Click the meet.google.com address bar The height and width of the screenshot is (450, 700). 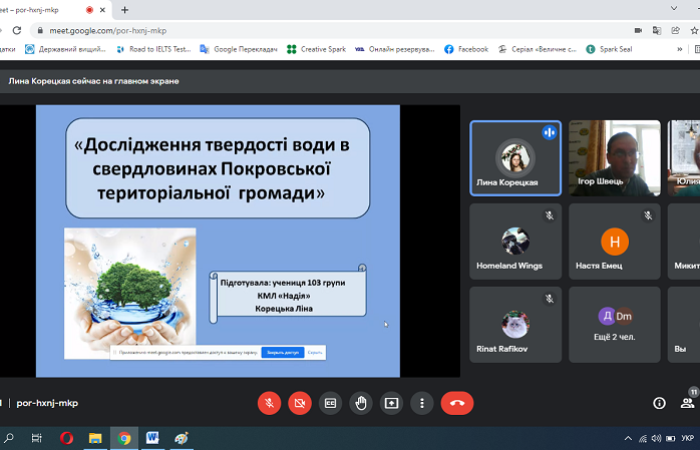(x=300, y=30)
